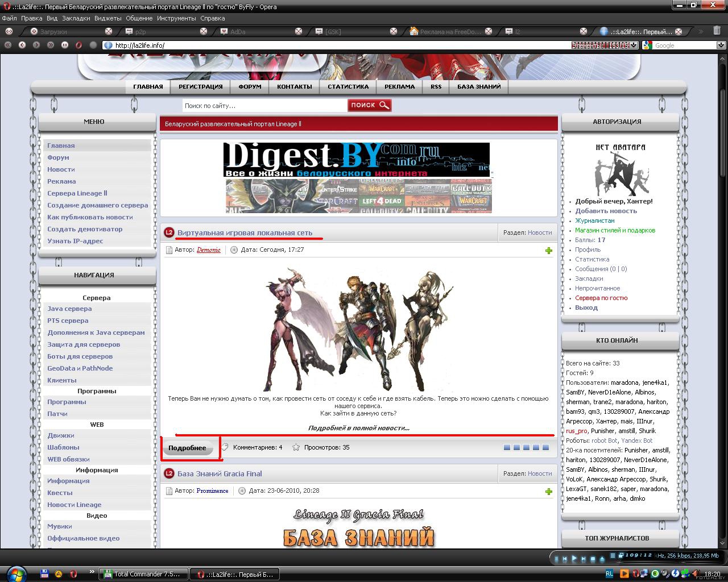Image resolution: width=728 pixels, height=582 pixels.
Task: Click green plus icon on Prominence's news post
Action: click(548, 491)
